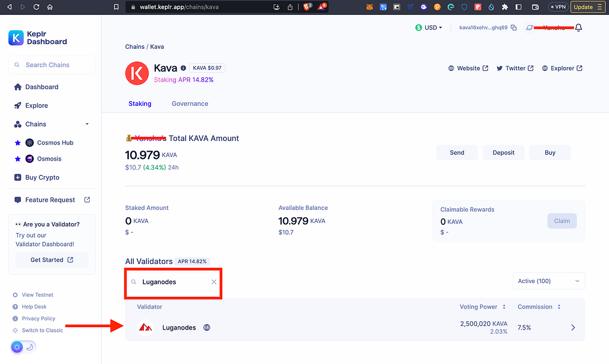Go to browser home page
Image resolution: width=609 pixels, height=364 pixels.
pyautogui.click(x=50, y=7)
